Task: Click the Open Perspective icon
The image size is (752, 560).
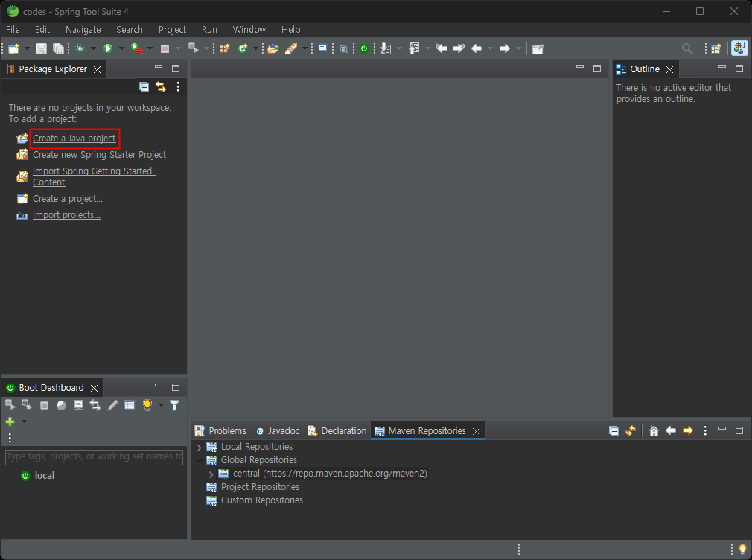Action: (x=716, y=48)
